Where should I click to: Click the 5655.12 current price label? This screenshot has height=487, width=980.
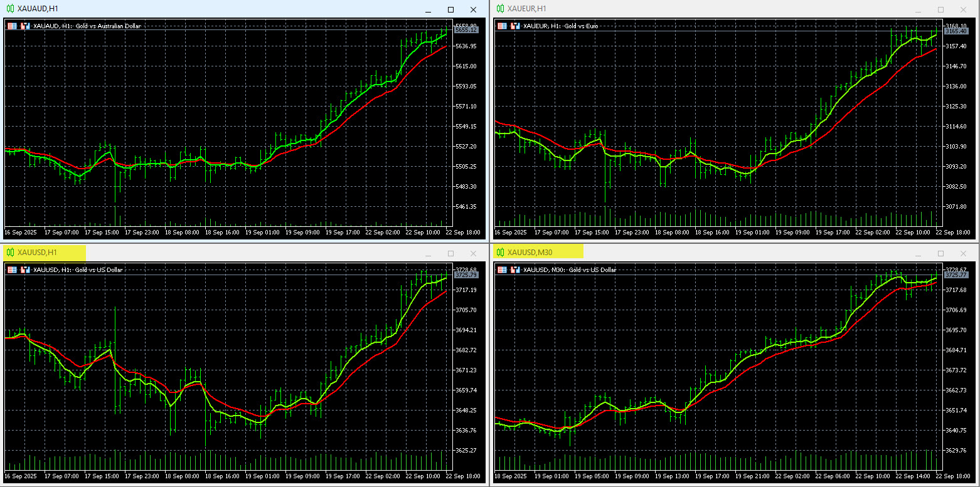(x=466, y=30)
